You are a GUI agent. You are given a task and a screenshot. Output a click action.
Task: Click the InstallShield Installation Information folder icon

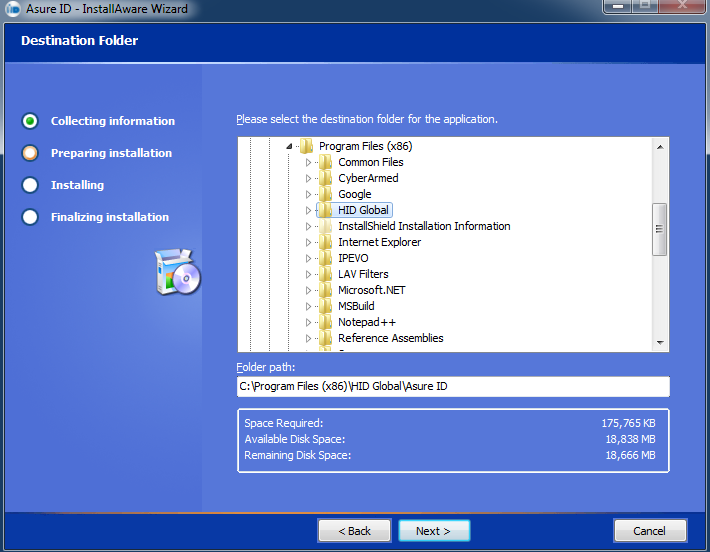pos(325,226)
